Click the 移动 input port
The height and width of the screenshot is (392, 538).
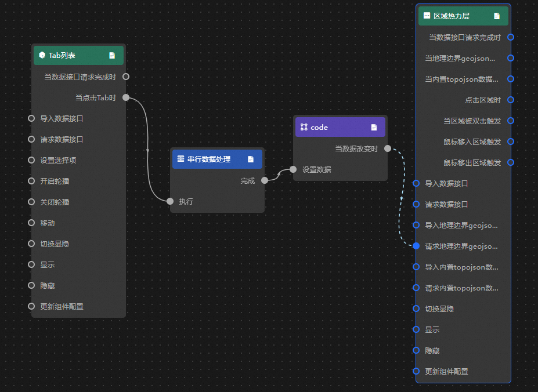31,223
